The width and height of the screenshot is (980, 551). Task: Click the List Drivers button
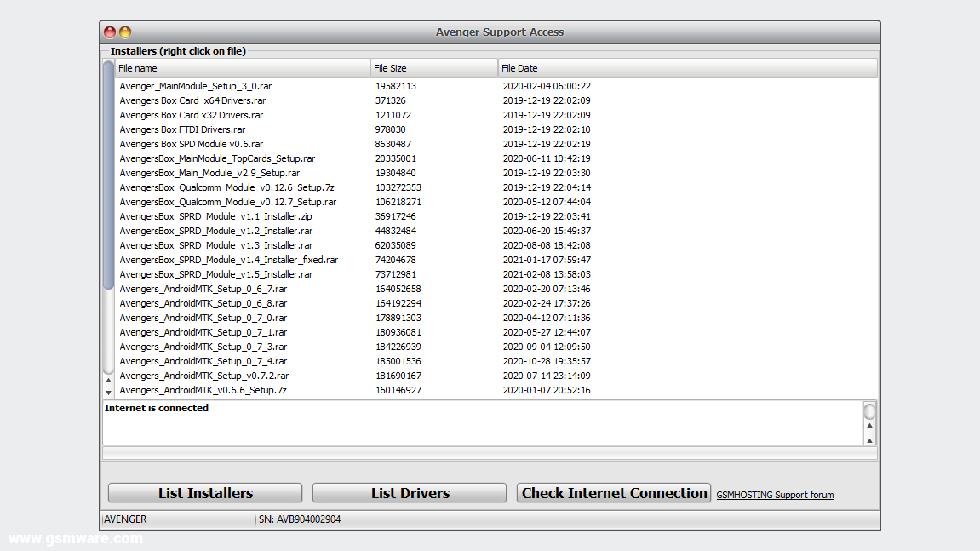pos(409,492)
